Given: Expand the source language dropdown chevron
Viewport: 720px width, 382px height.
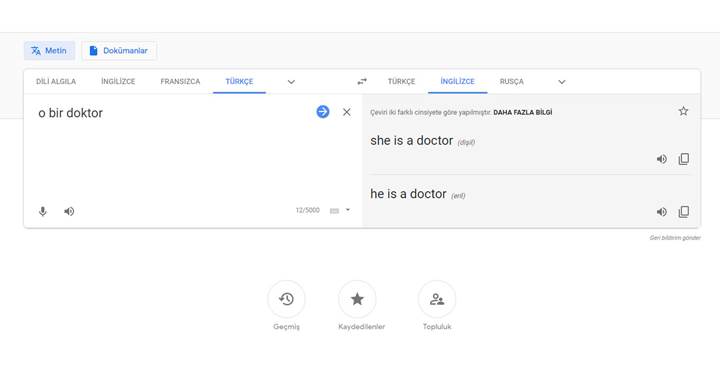Looking at the screenshot, I should [291, 82].
